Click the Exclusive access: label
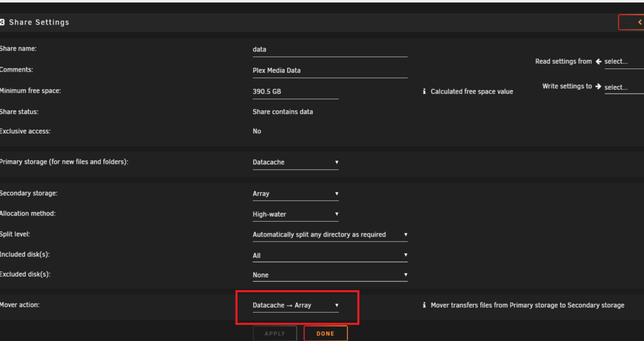The image size is (644, 341). 26,132
